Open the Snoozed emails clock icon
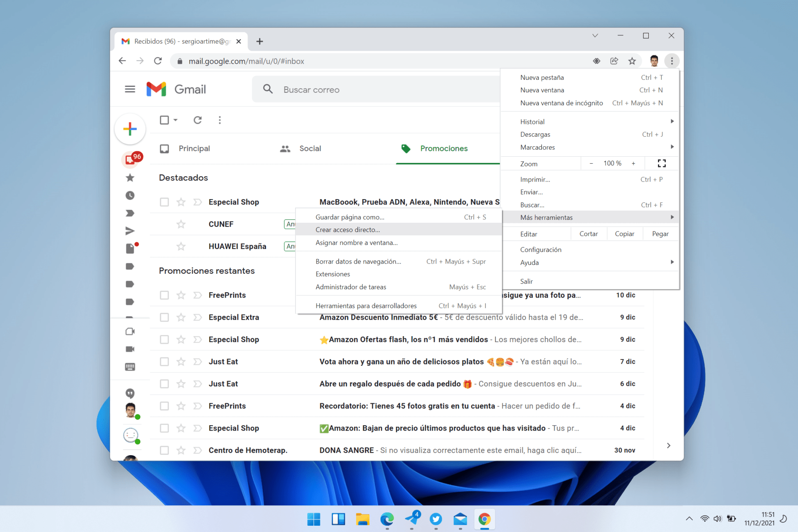The height and width of the screenshot is (532, 798). tap(130, 195)
